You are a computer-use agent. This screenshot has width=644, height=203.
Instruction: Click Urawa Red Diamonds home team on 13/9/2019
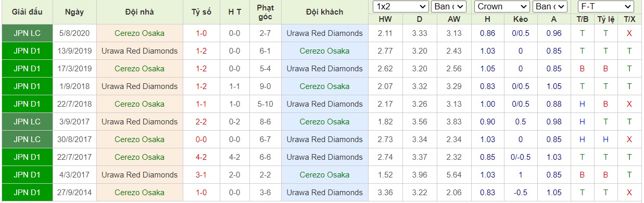point(140,51)
